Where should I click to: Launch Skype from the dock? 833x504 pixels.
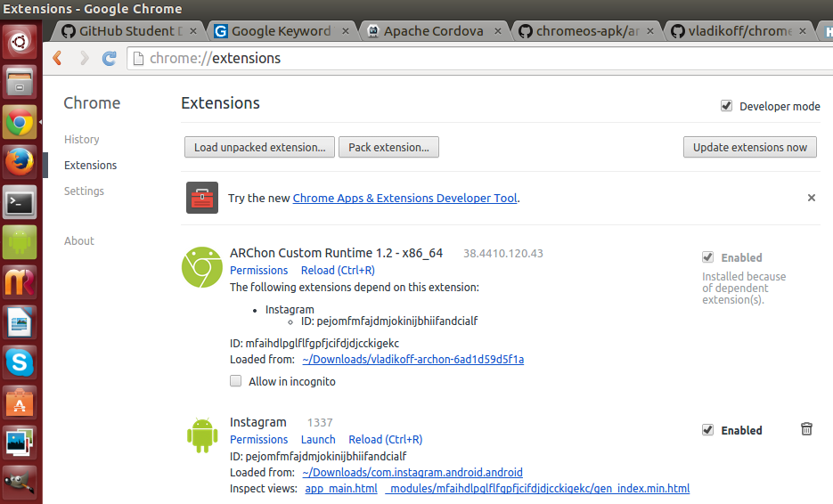(20, 362)
